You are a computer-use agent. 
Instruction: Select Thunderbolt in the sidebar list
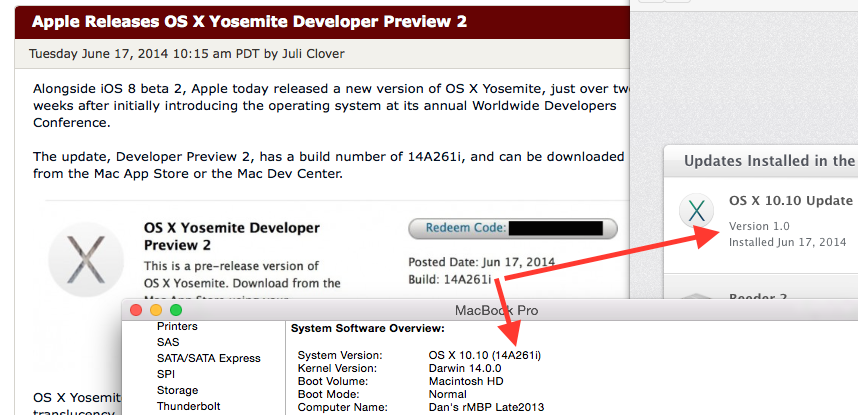tap(189, 406)
